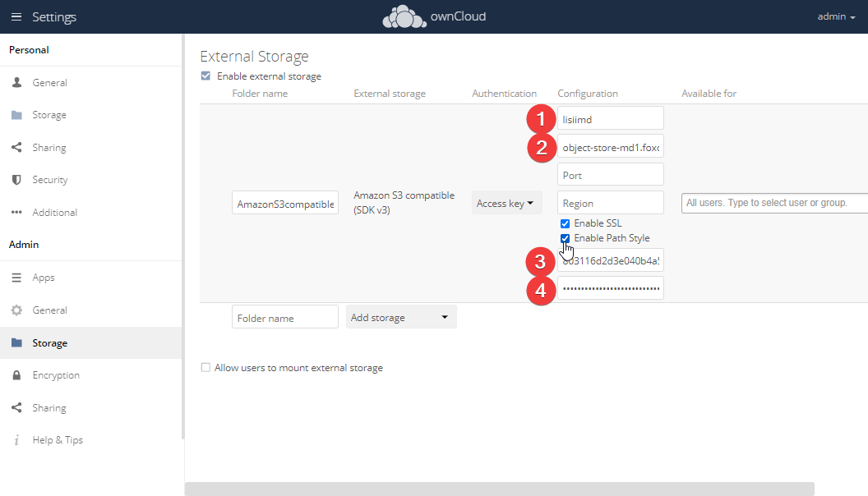Click the Personal Storage folder icon
868x496 pixels.
tap(16, 115)
